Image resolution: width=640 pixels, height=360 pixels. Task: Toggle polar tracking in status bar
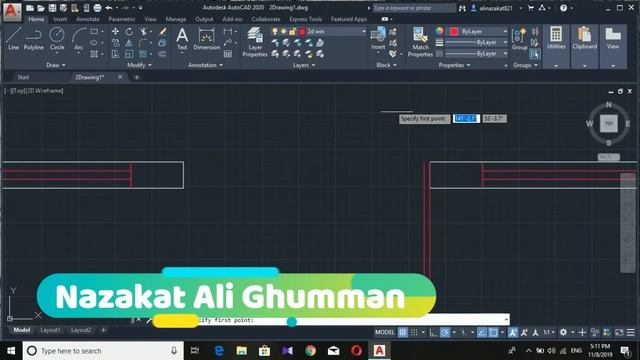[445, 332]
